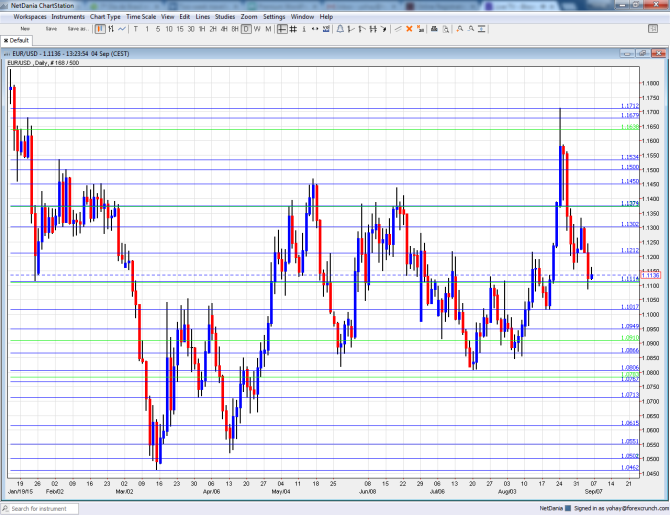Viewport: 670px width, 515px height.
Task: Click the fit vertical scale icon
Action: [x=482, y=29]
